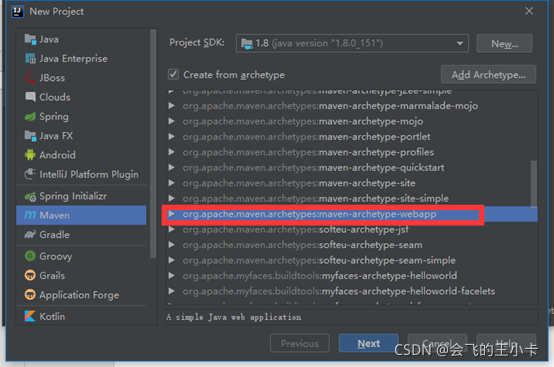Screen dimensions: 554x367
Task: Click the project type list scrollbar
Action: (x=153, y=144)
